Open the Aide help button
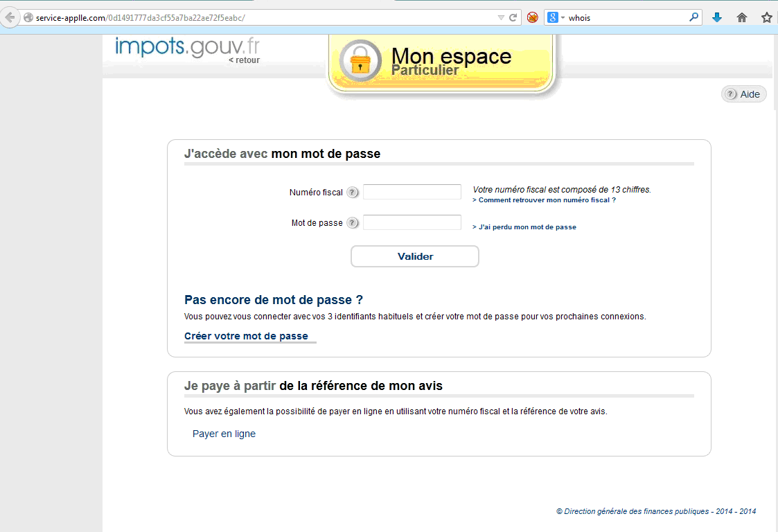778x532 pixels. (x=744, y=94)
